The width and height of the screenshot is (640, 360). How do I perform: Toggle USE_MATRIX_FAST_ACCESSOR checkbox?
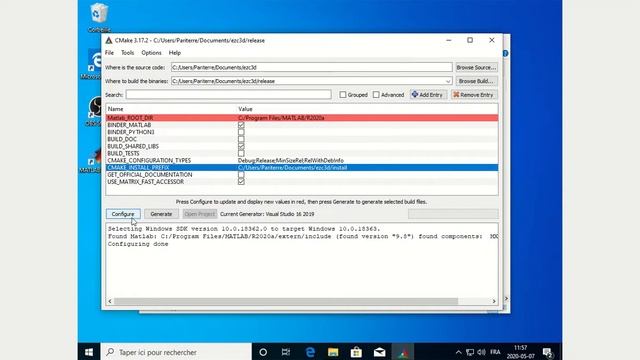(241, 182)
